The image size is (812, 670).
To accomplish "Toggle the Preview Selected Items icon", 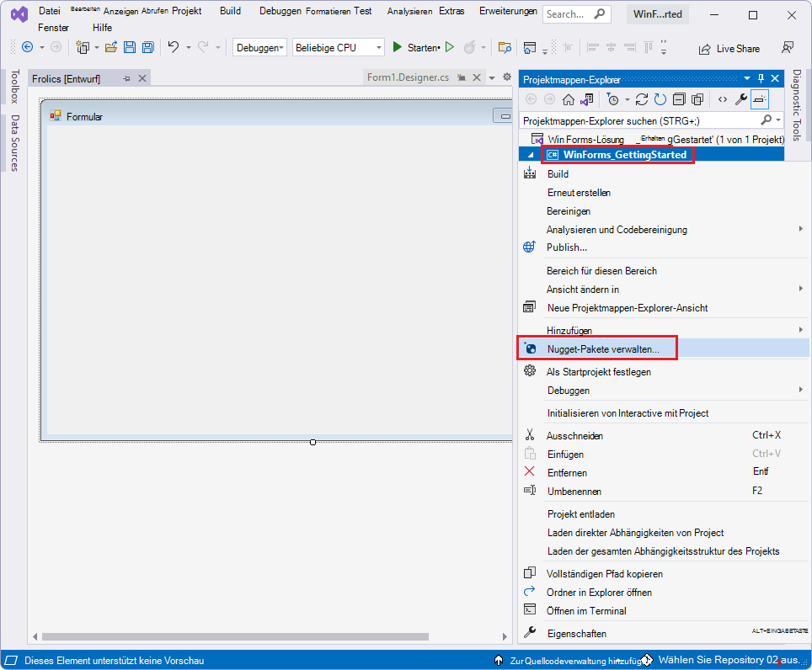I will click(761, 98).
